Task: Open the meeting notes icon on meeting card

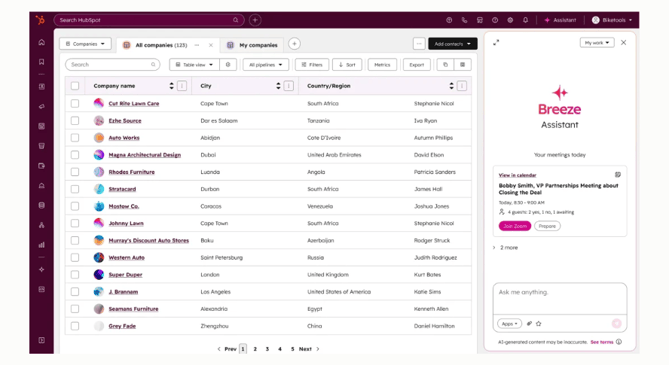Action: tap(617, 175)
